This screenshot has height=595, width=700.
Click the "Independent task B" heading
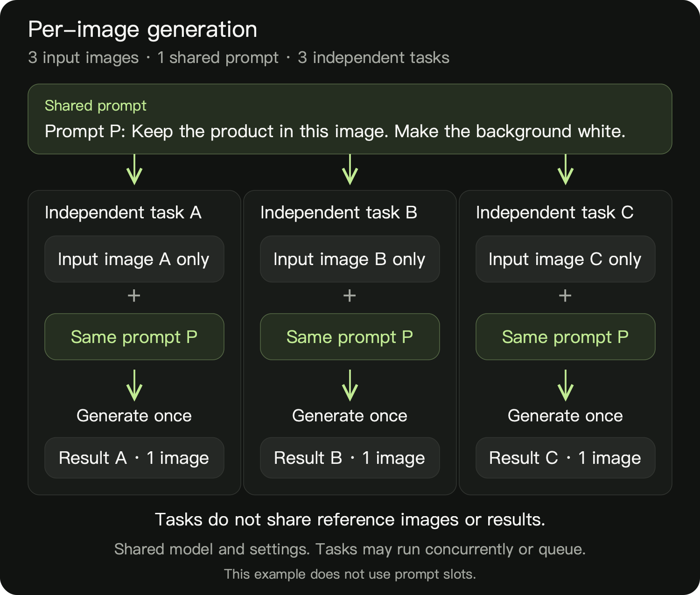tap(339, 212)
